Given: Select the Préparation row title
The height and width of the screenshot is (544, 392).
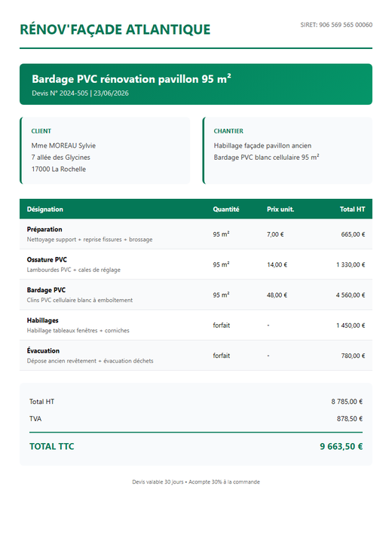Looking at the screenshot, I should click(44, 229).
